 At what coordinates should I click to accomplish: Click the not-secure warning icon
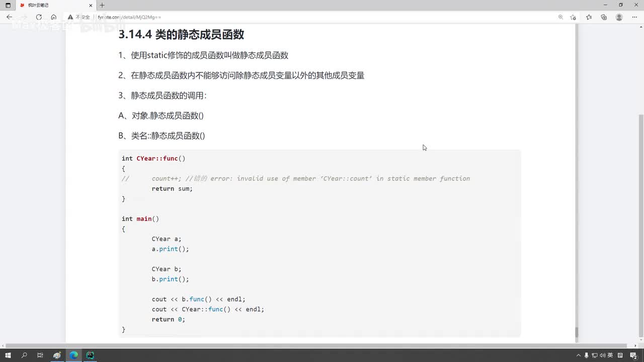tap(70, 17)
